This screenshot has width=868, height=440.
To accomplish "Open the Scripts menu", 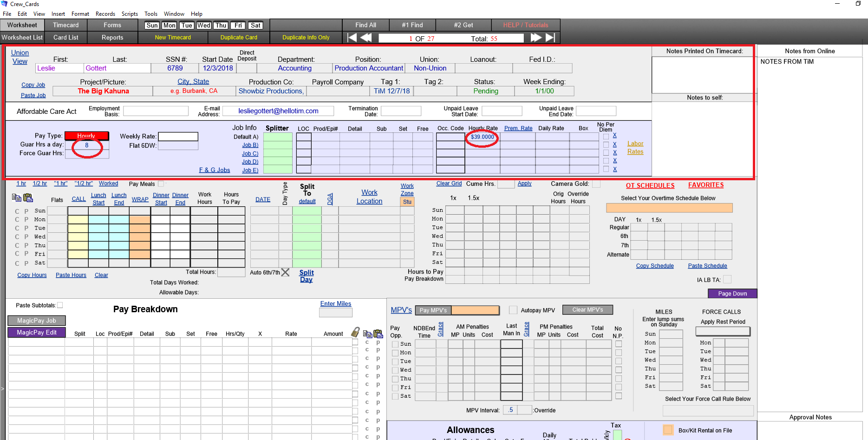I will click(x=130, y=14).
